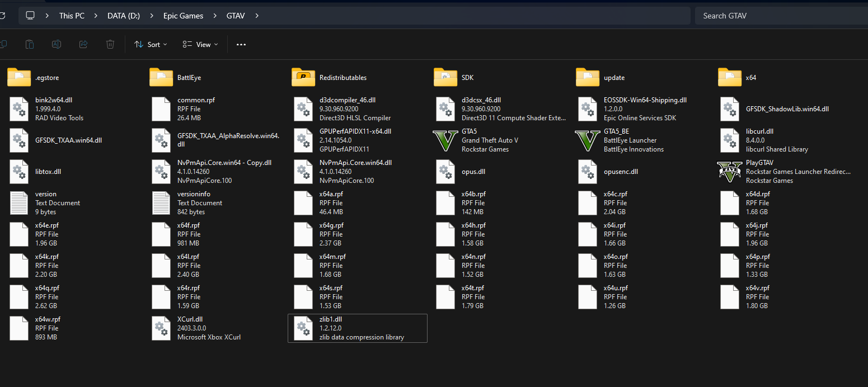Select the GTA5_BE BattlEye Launcher icon

point(588,140)
